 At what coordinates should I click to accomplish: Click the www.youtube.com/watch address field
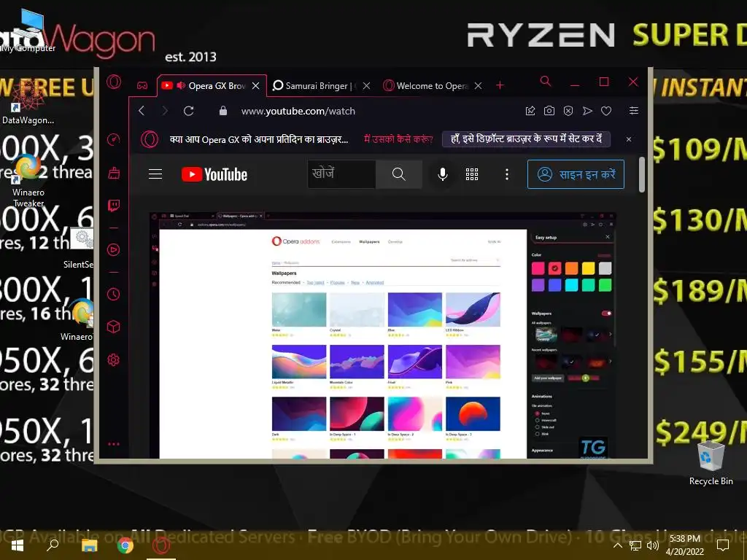[x=298, y=111]
